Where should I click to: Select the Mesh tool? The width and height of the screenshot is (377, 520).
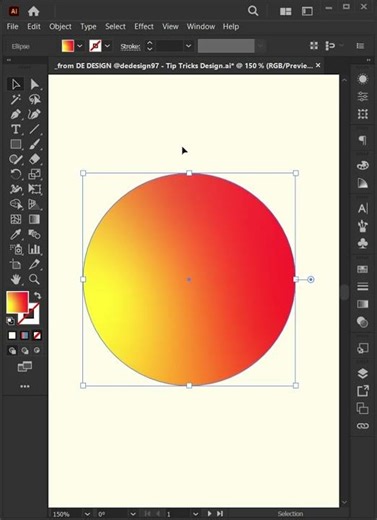(15, 219)
